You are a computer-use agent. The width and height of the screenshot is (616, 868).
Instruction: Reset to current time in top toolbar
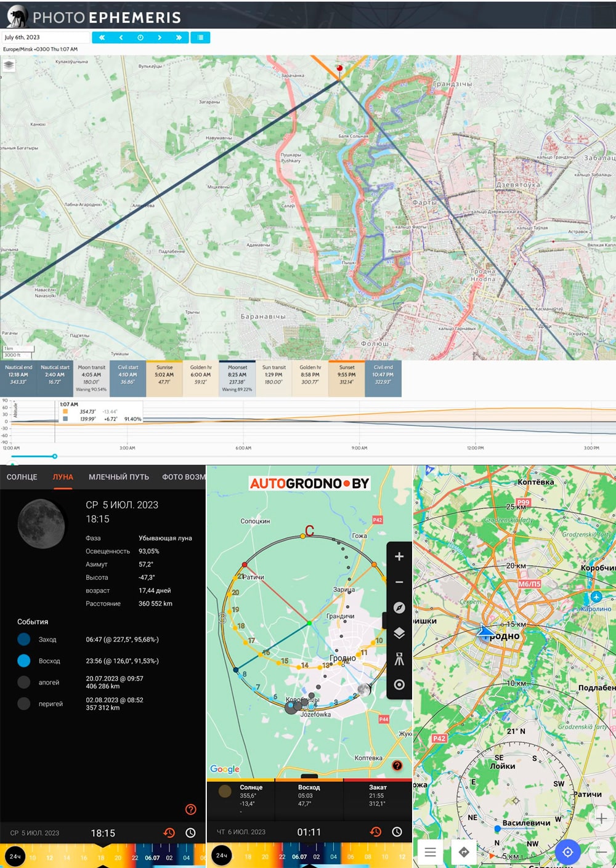point(140,38)
